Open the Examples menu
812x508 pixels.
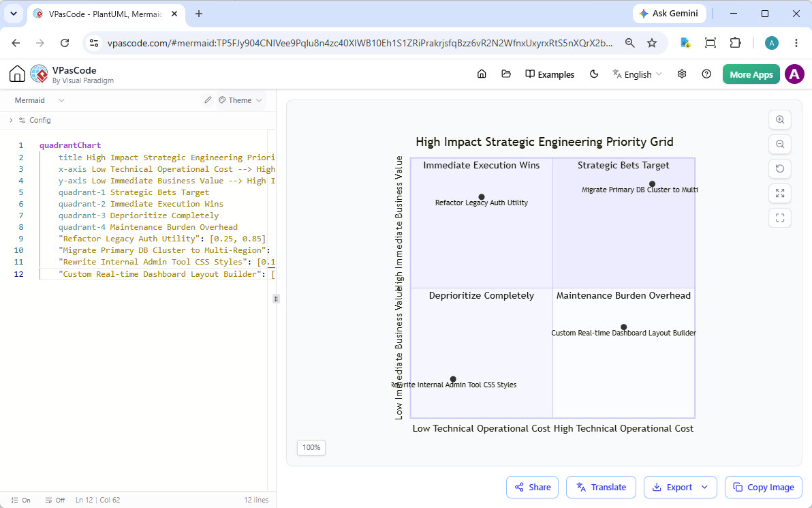point(550,74)
